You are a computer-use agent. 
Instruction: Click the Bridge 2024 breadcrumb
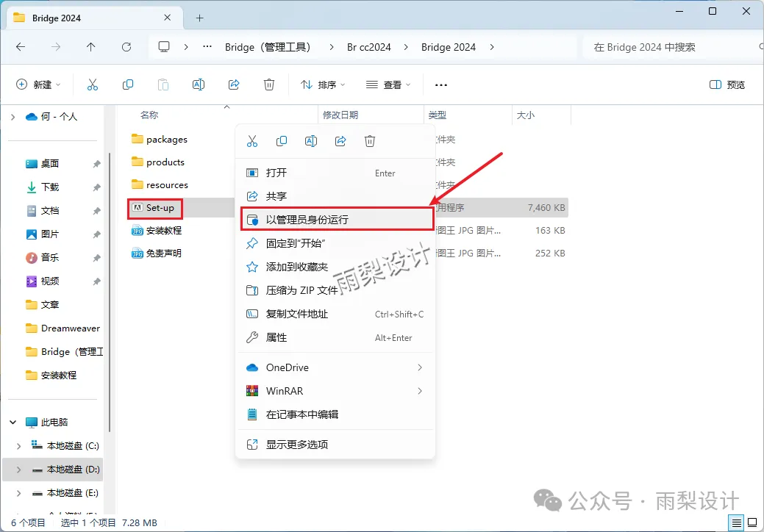(449, 47)
